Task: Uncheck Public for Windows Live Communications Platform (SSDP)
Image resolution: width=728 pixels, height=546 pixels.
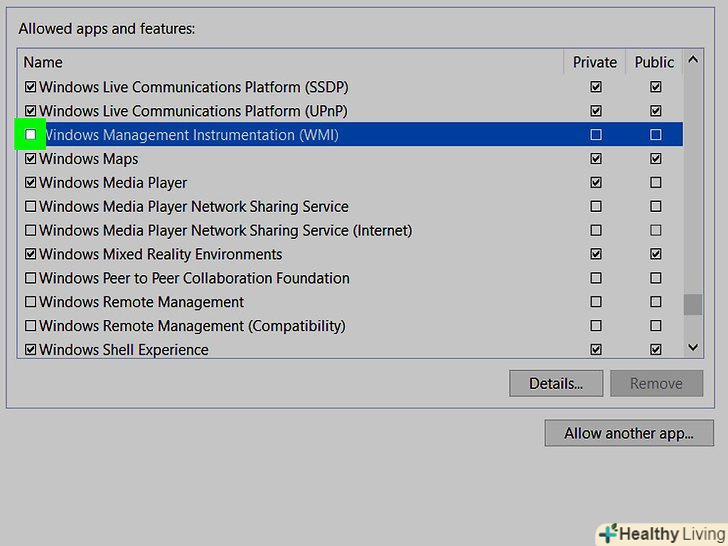Action: (x=656, y=86)
